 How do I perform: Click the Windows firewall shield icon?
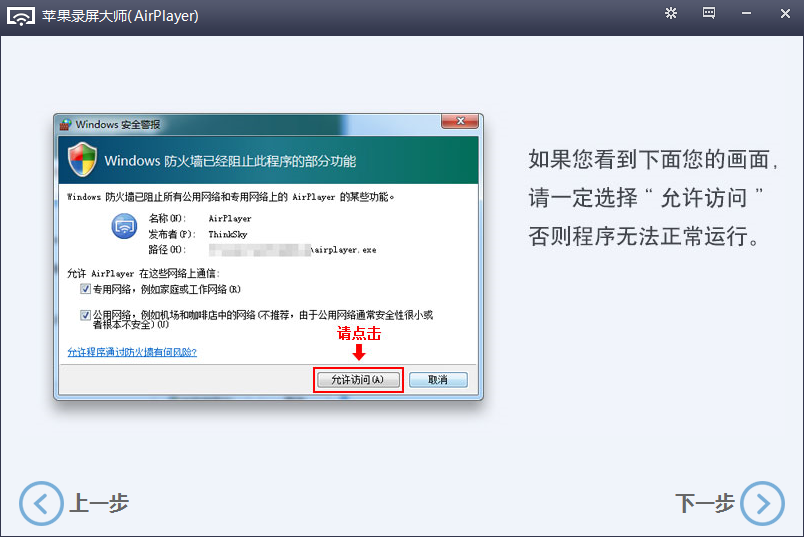(82, 160)
